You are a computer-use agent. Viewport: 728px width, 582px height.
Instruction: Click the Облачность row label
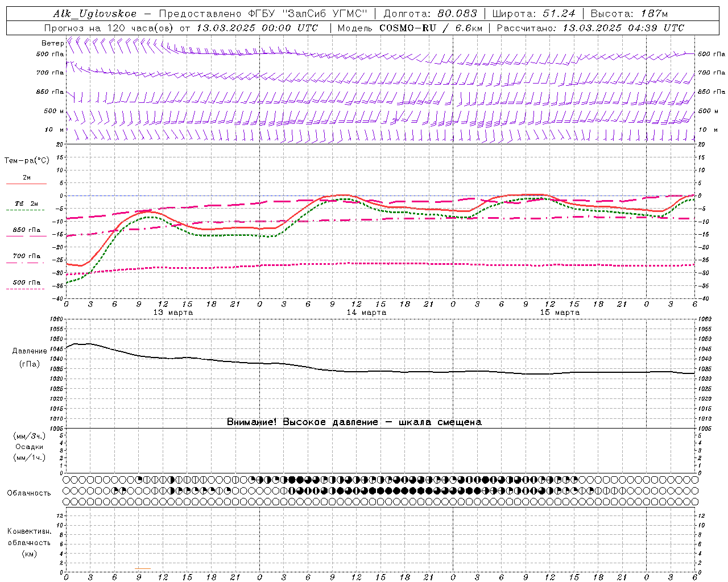coord(29,493)
